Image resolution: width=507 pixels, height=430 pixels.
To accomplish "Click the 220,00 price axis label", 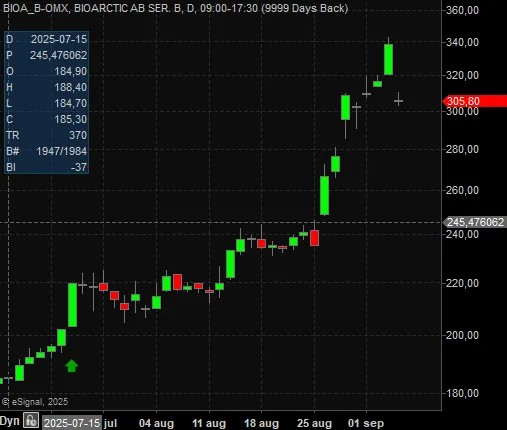I will 463,283.
